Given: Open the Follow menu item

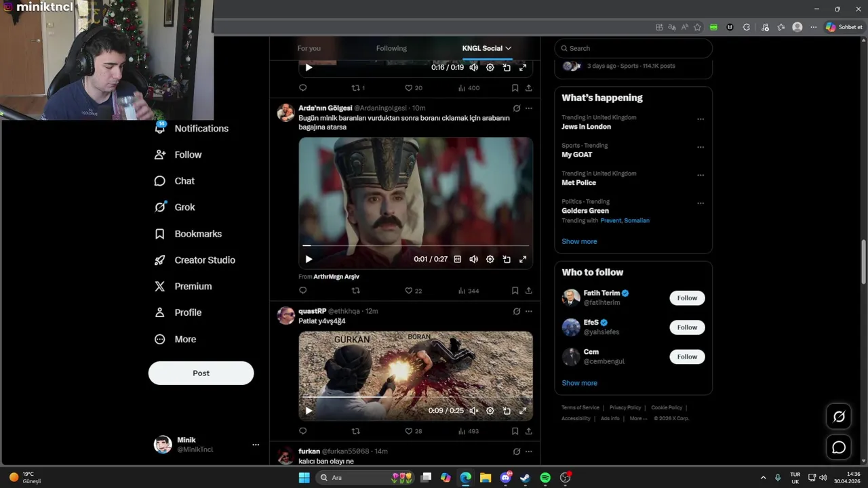Looking at the screenshot, I should [x=179, y=155].
